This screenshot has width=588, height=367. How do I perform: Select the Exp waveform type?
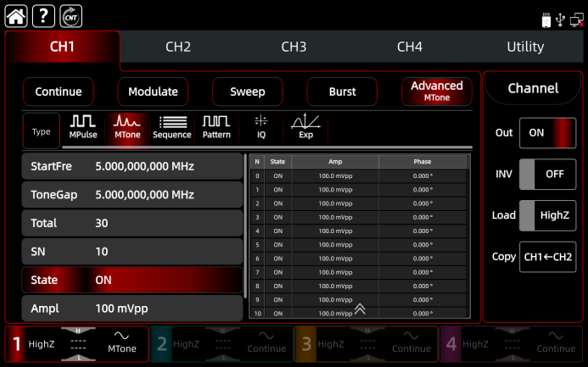(x=305, y=126)
